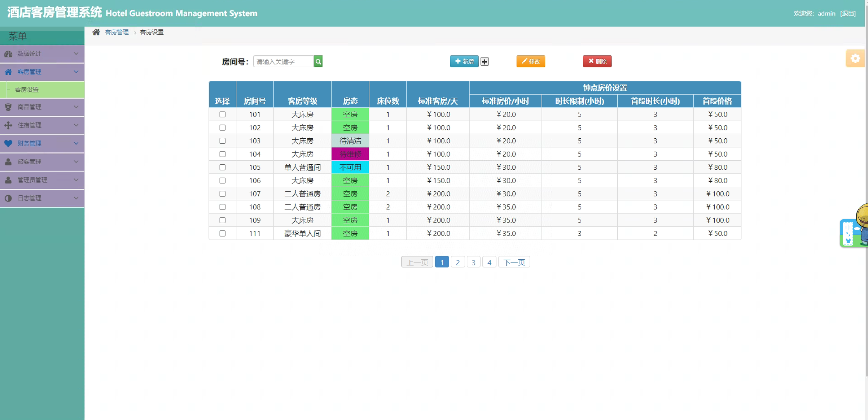Click the green search magnifier icon

click(x=318, y=62)
